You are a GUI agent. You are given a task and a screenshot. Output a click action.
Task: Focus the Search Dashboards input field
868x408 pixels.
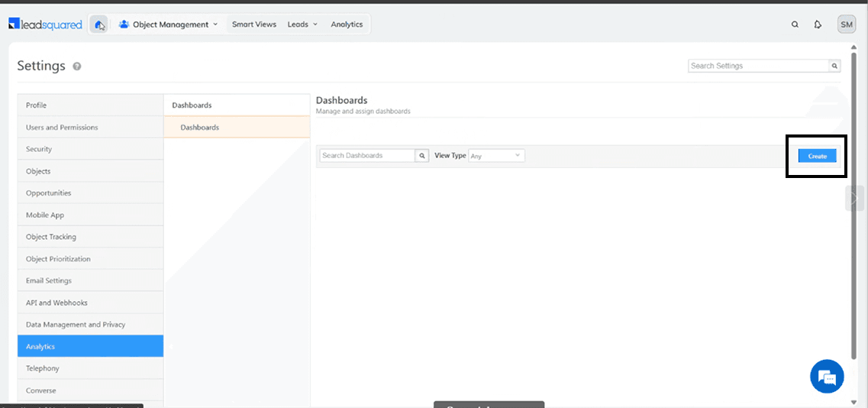pos(367,156)
